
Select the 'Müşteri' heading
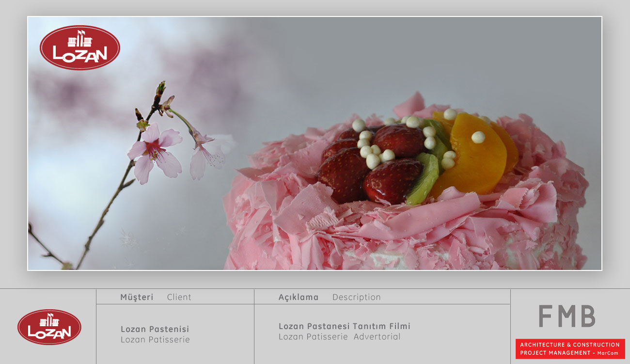[137, 297]
